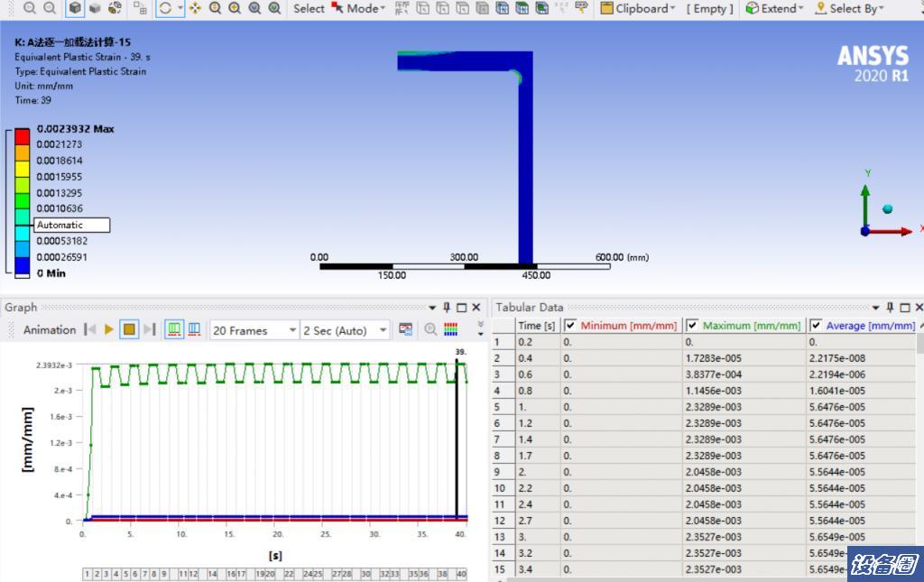
Task: Click the first yellow zoom magnifier icon
Action: (x=215, y=8)
